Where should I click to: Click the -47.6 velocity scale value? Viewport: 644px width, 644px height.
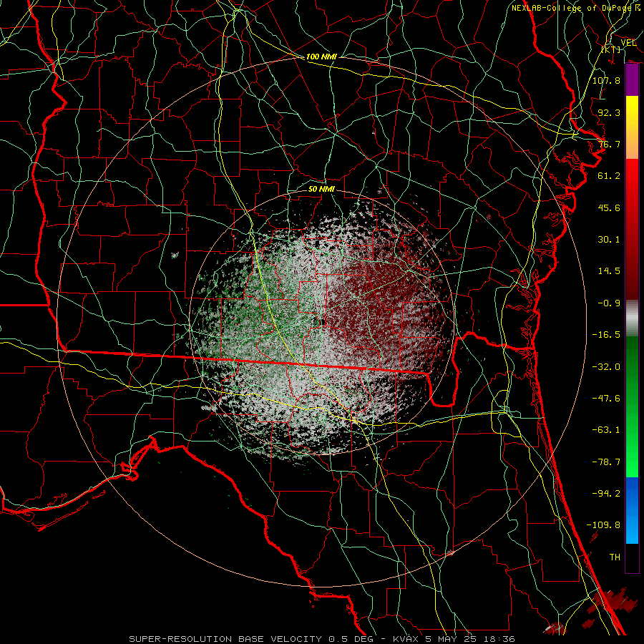pos(606,398)
